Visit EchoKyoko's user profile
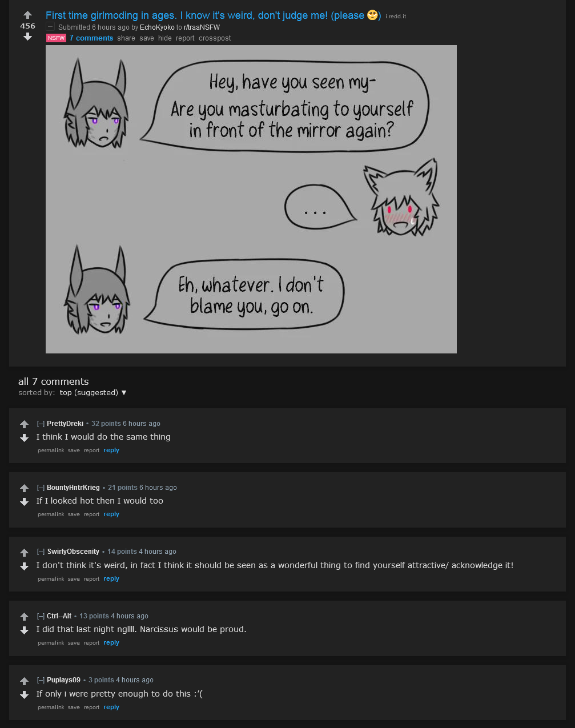575x728 pixels. pyautogui.click(x=157, y=27)
